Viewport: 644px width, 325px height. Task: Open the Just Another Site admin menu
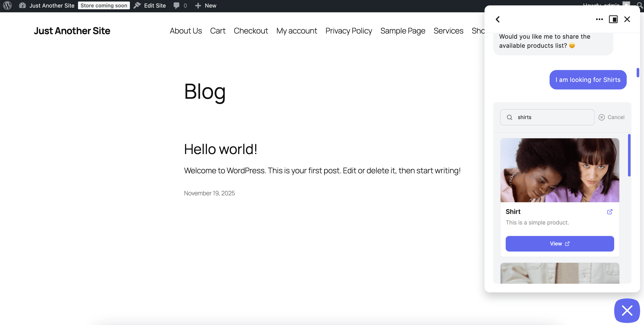[x=52, y=5]
